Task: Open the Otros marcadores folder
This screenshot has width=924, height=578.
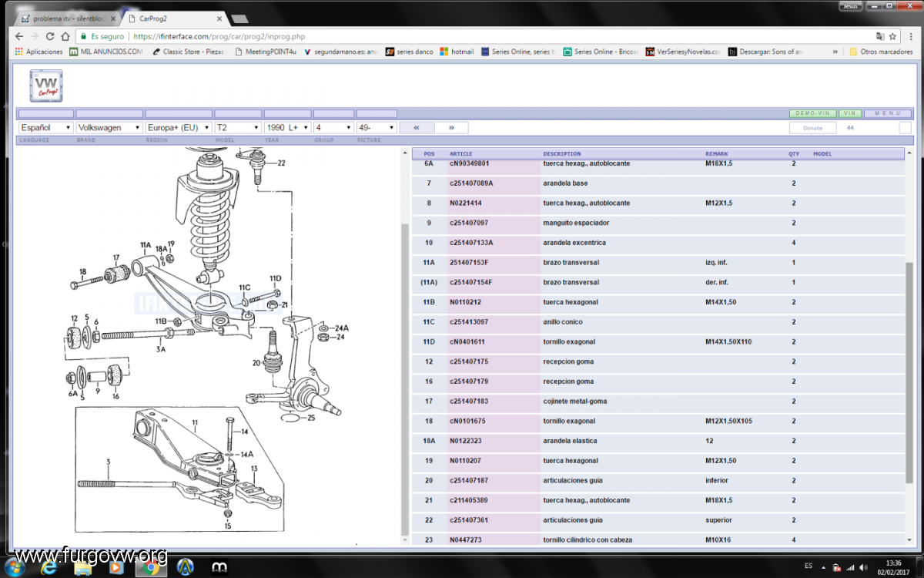Action: click(879, 52)
